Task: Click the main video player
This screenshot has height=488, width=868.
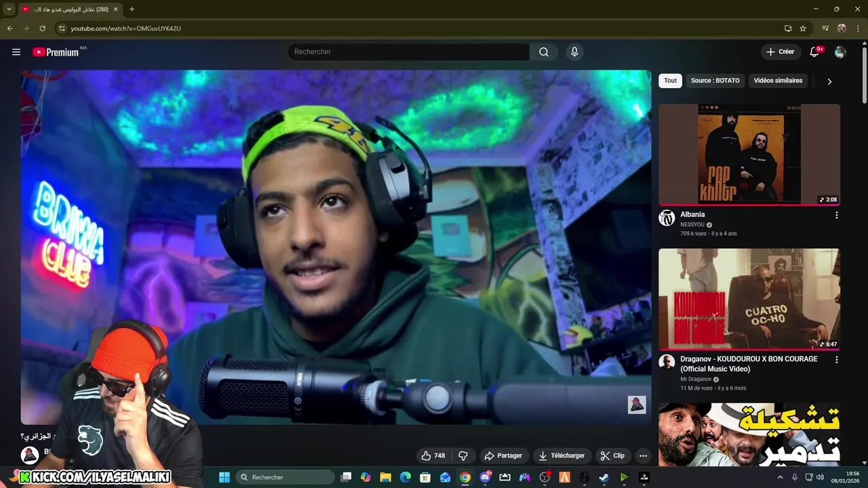Action: tap(336, 247)
